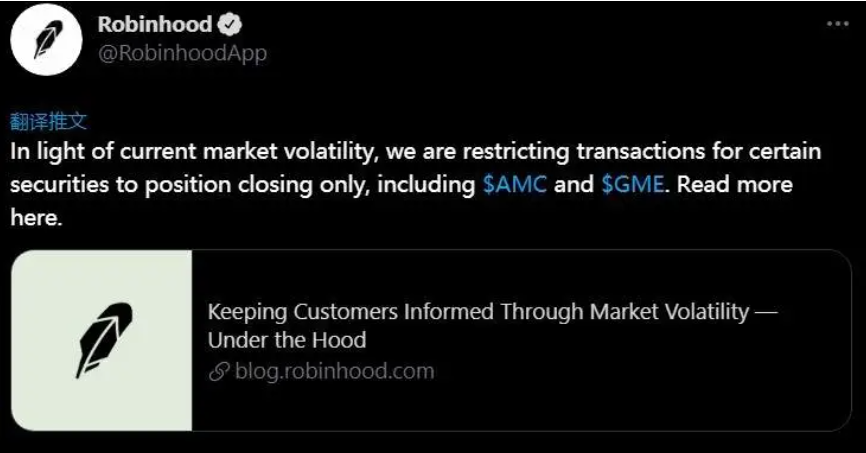The height and width of the screenshot is (453, 866).
Task: Open the @RobinhoodApp handle
Action: [x=182, y=54]
